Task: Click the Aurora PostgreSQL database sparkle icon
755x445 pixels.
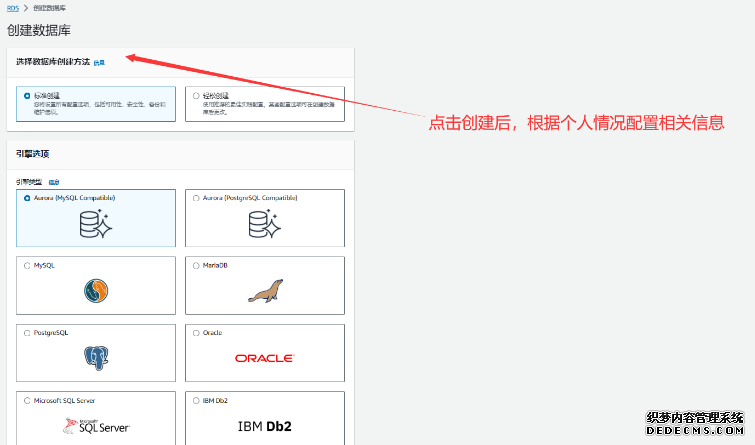Action: (264, 226)
